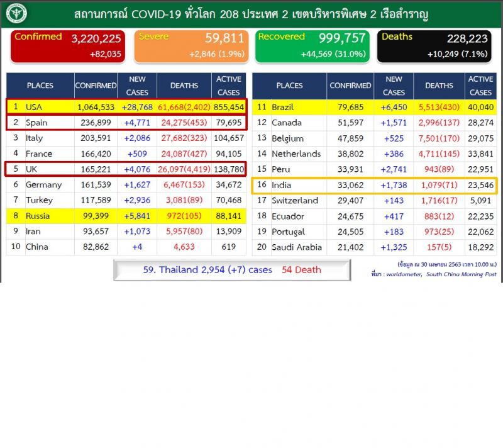503x448 pixels.
Task: Click Spain deaths 24,275(453)
Action: click(184, 123)
